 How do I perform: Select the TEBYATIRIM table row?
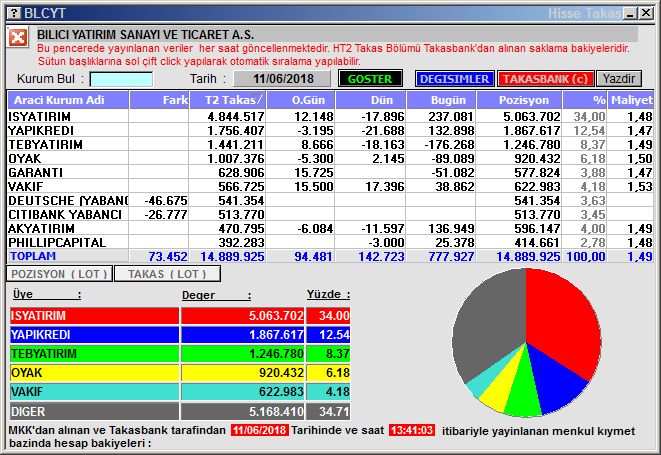(x=330, y=144)
